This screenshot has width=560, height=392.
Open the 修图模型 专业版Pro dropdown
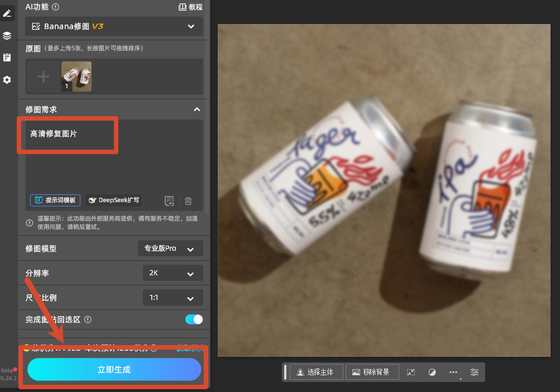(x=170, y=248)
